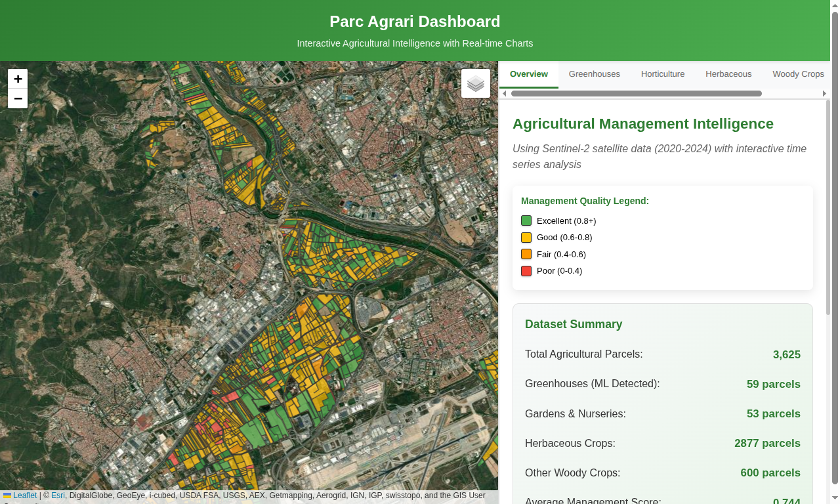Follow the Leaflet attribution link
Viewport: 840px width, 504px height.
(x=24, y=495)
